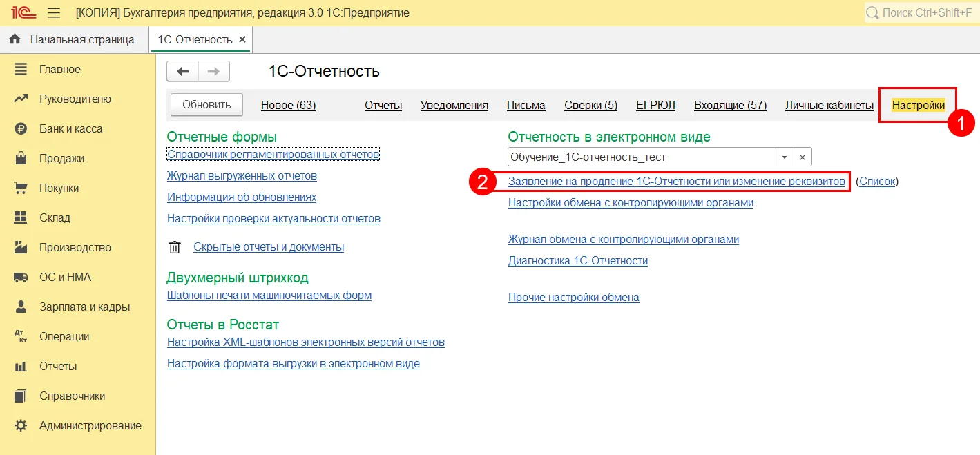Open Диагностика 1С-Отчетности link
The image size is (980, 455).
[x=578, y=260]
